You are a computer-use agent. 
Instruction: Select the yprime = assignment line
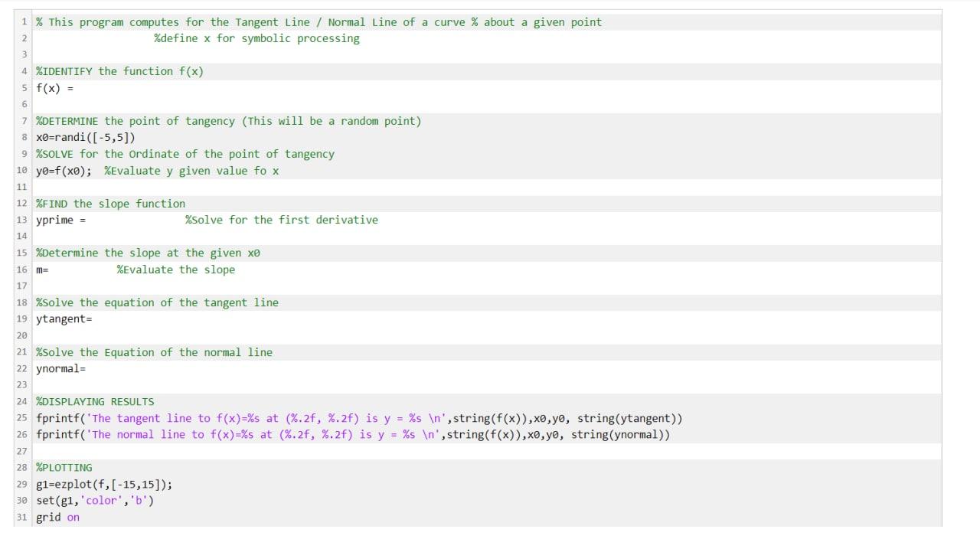click(x=61, y=220)
